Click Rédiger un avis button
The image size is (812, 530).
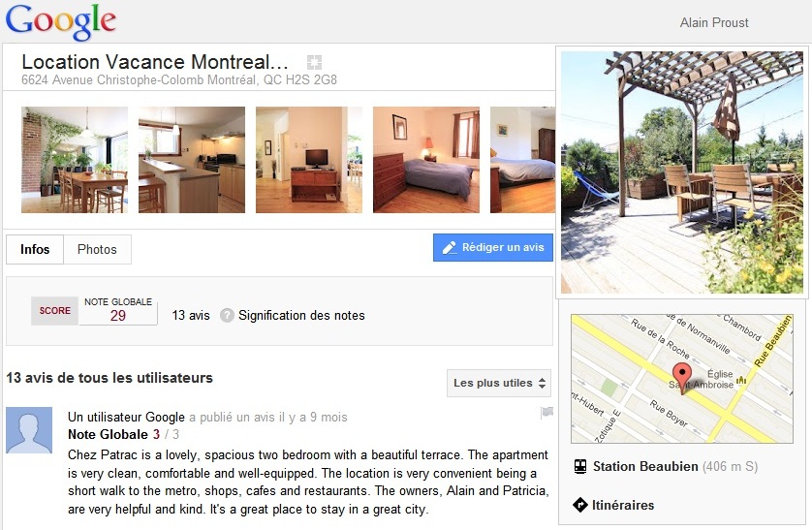pos(493,248)
